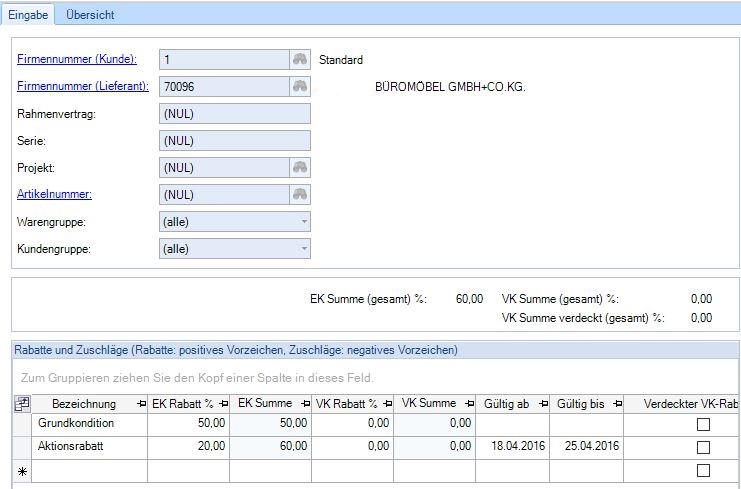This screenshot has height=489, width=741.
Task: Click pin icon in Bezeichnung column header
Action: click(138, 404)
